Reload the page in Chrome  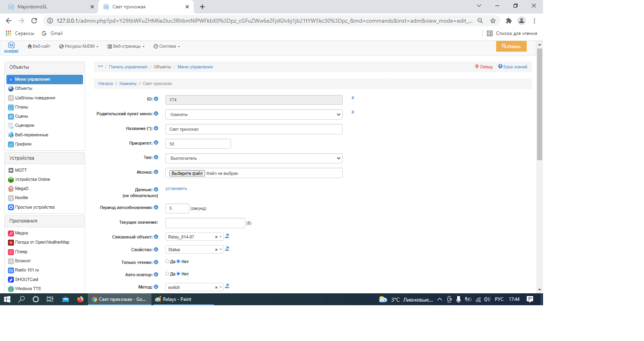(x=34, y=21)
